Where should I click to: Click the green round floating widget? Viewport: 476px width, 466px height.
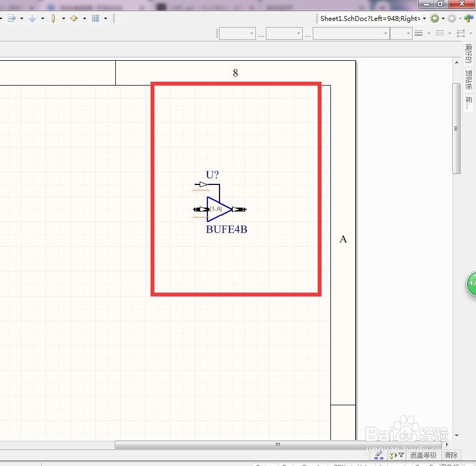(472, 284)
